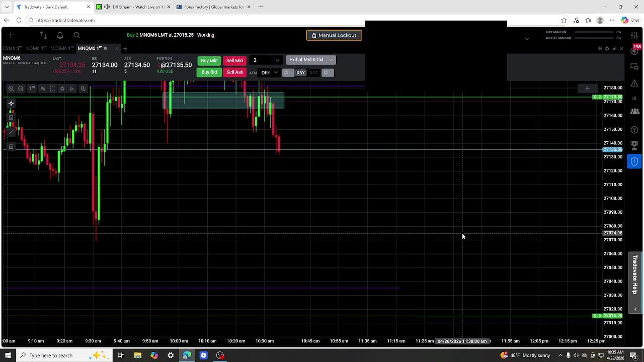644x362 pixels.
Task: Open the indicators/studies chart tool
Action: tap(72, 88)
